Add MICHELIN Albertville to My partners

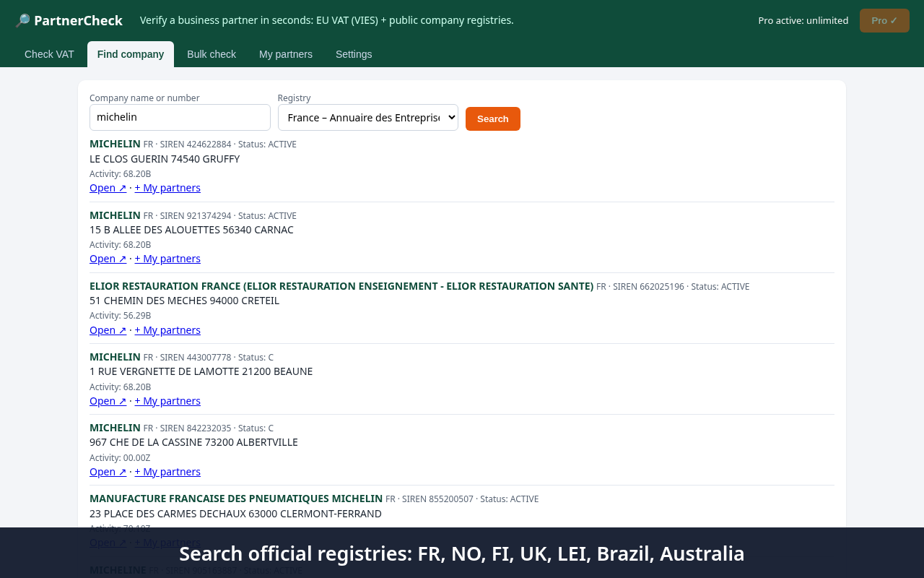[167, 472]
